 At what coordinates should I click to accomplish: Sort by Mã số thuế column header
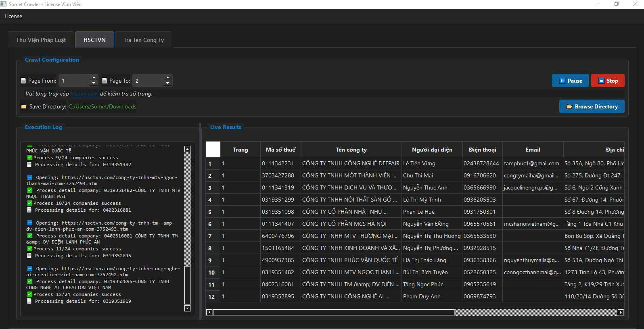[x=280, y=150]
